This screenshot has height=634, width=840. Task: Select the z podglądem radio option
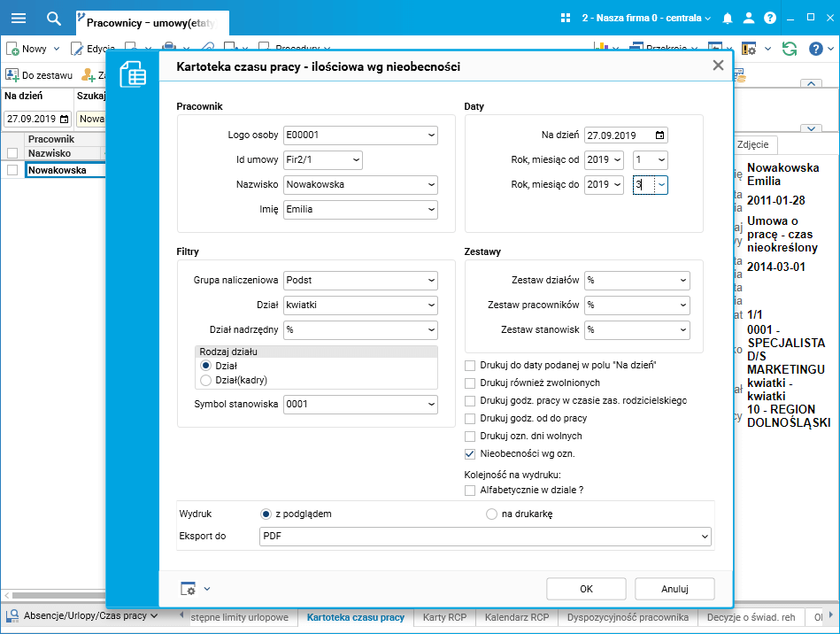266,514
